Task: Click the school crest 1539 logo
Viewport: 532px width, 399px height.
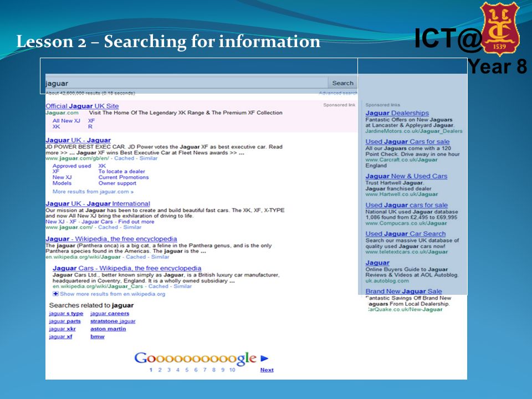Action: (500, 28)
